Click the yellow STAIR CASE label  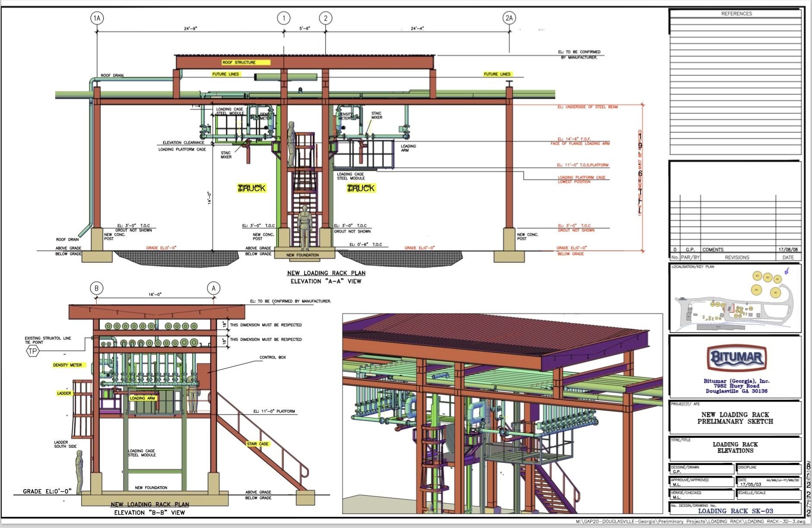[258, 444]
